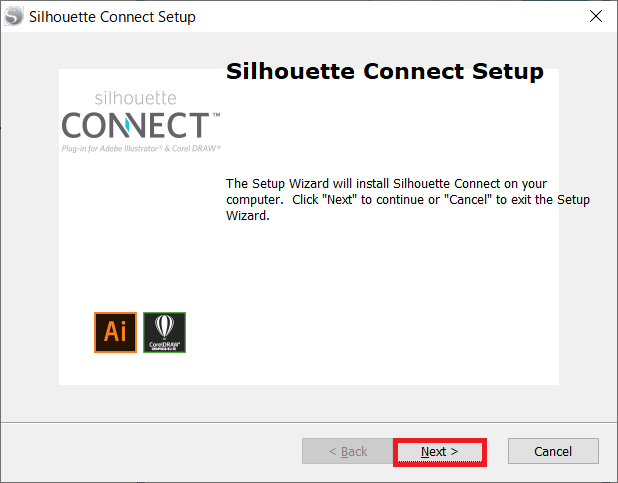Image resolution: width=618 pixels, height=483 pixels.
Task: Click the Plug-in for Adobe Illustrator tagline
Action: point(141,149)
